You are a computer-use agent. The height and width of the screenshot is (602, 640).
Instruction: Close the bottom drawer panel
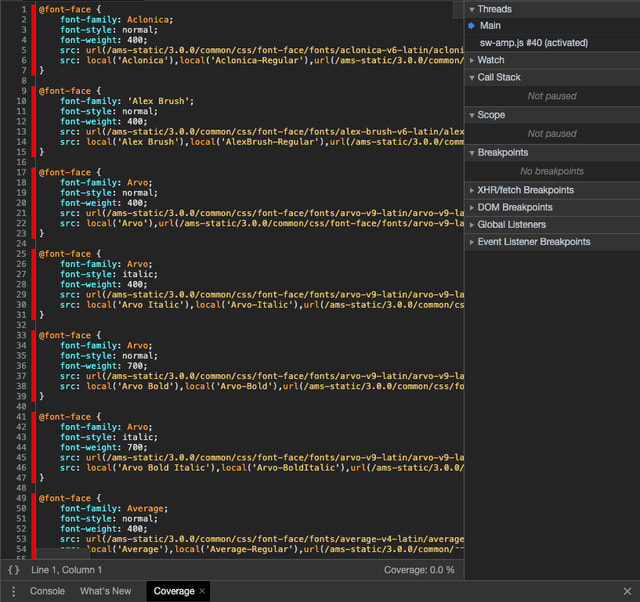627,591
